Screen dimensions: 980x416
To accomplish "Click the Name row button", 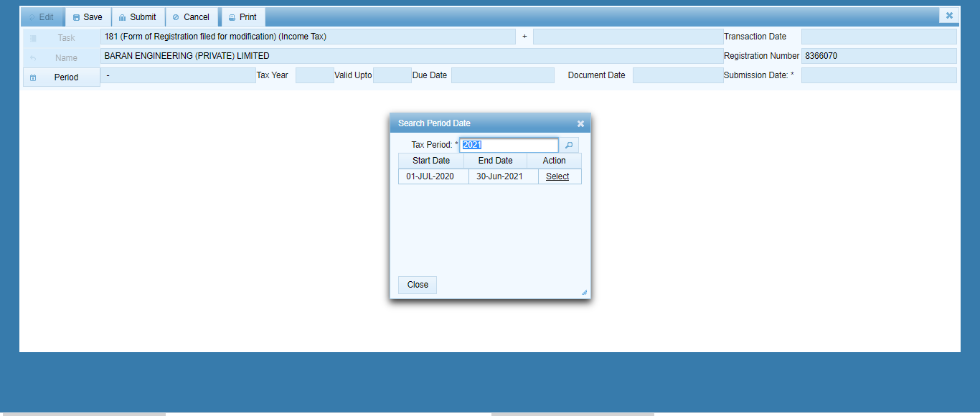I will click(x=62, y=58).
